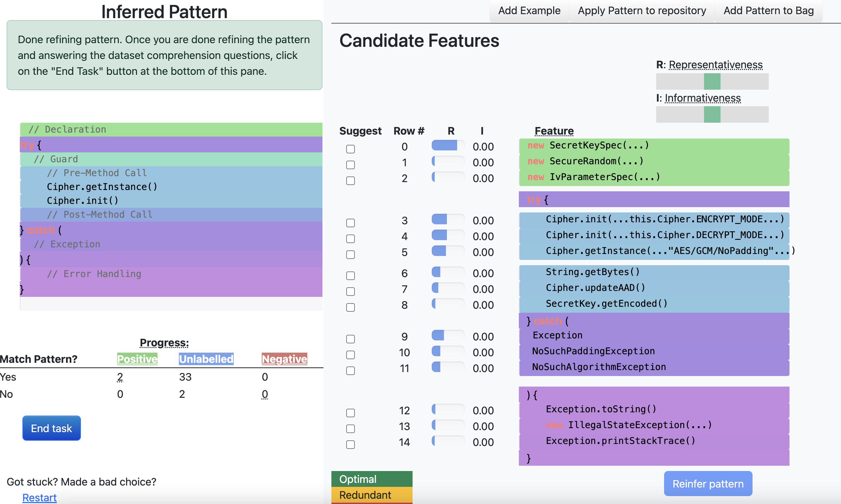The height and width of the screenshot is (504, 841).
Task: Click Cipher.getInstance() line in inferred pattern
Action: (102, 187)
